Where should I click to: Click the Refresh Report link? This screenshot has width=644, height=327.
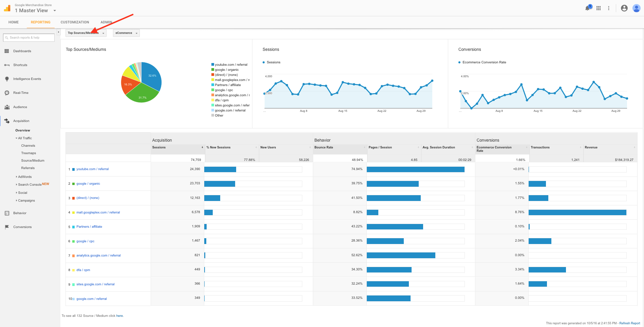click(629, 323)
